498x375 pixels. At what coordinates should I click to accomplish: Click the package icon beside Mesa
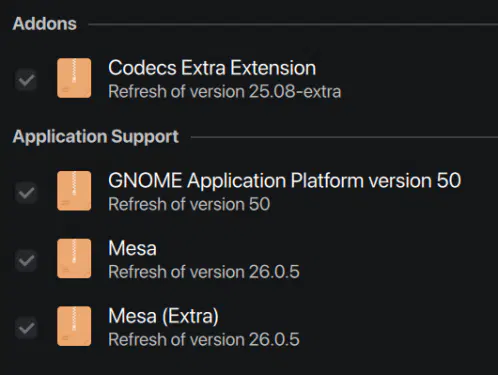pyautogui.click(x=74, y=258)
